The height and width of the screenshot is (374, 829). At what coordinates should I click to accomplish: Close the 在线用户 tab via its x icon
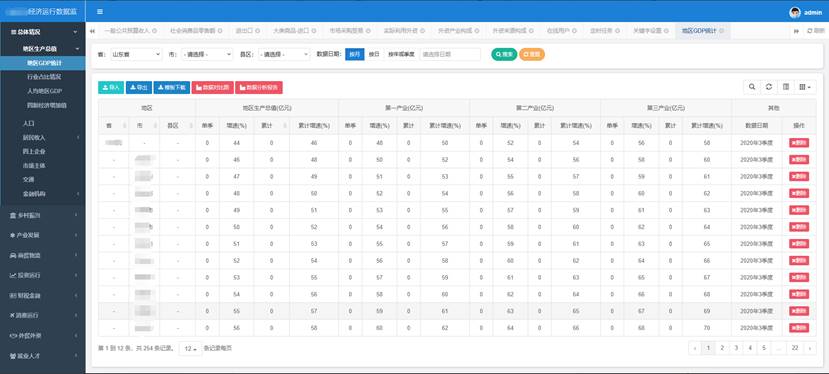[x=574, y=31]
